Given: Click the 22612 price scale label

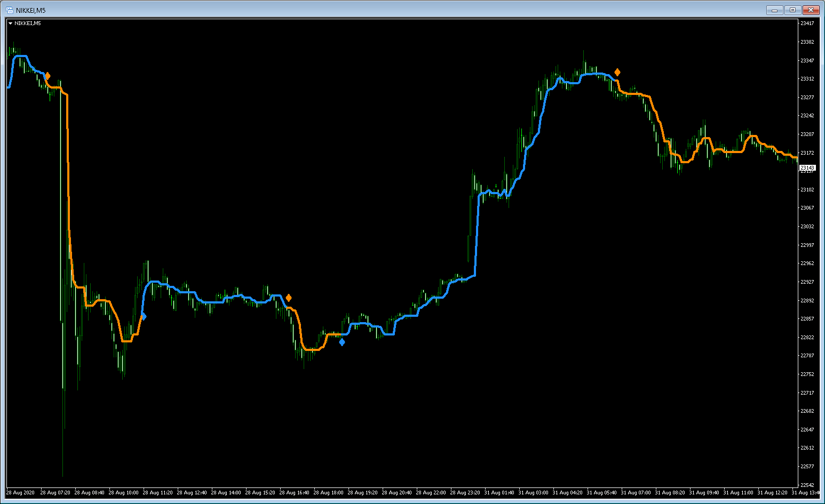Looking at the screenshot, I should coord(807,448).
